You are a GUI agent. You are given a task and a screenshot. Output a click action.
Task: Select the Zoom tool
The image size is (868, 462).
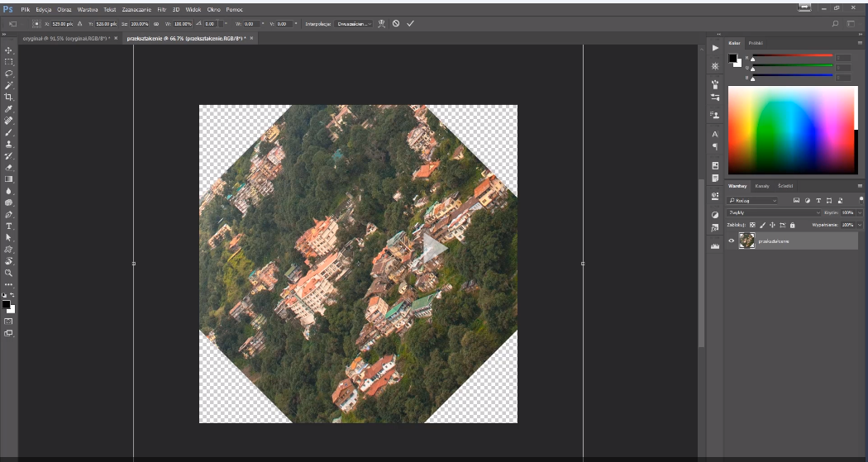[x=9, y=272]
